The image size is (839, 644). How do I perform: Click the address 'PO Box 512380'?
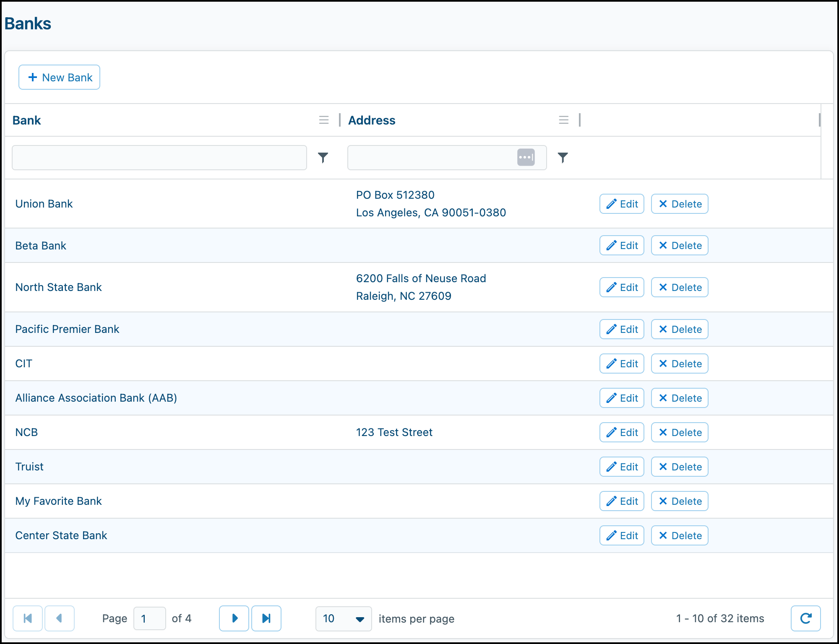click(x=395, y=195)
